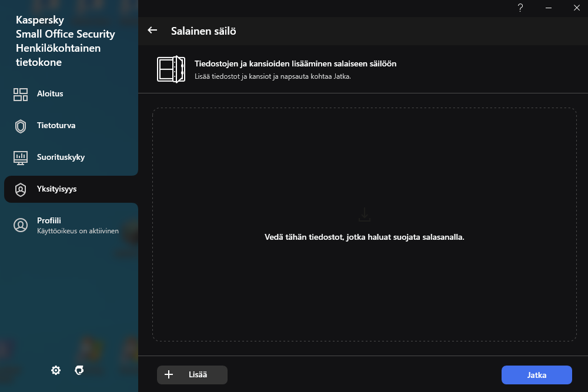
Task: Click the vault safe icon in header
Action: [x=171, y=69]
